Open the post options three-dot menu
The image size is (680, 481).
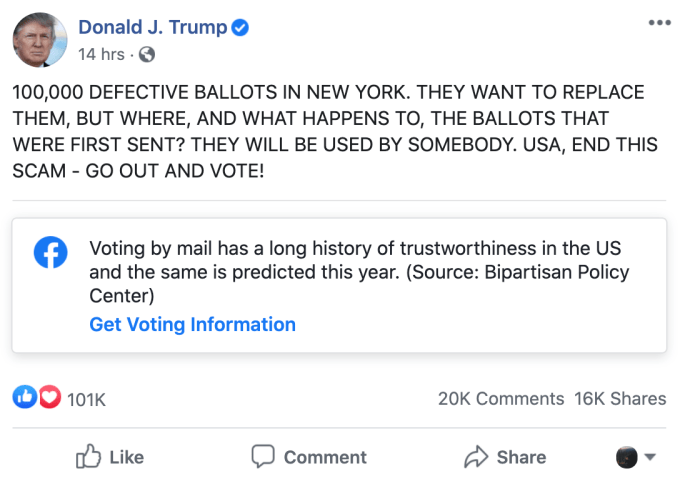click(659, 23)
